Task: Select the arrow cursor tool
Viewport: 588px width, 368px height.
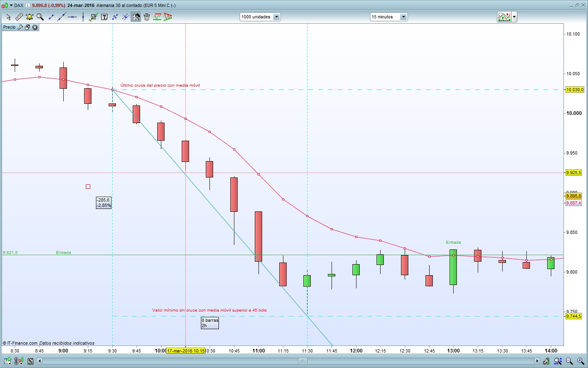Action: click(9, 17)
